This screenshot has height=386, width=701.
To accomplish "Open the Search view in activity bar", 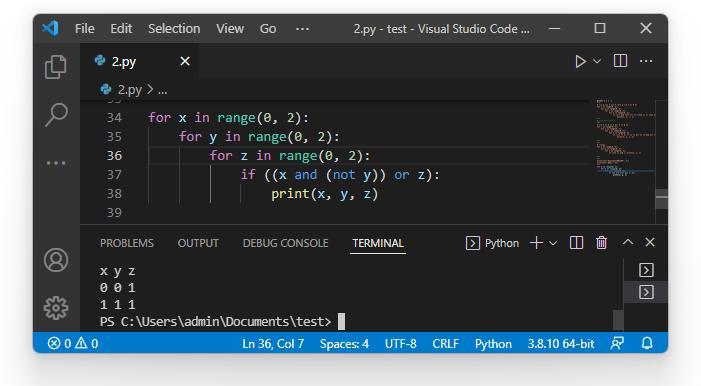I will click(x=56, y=115).
